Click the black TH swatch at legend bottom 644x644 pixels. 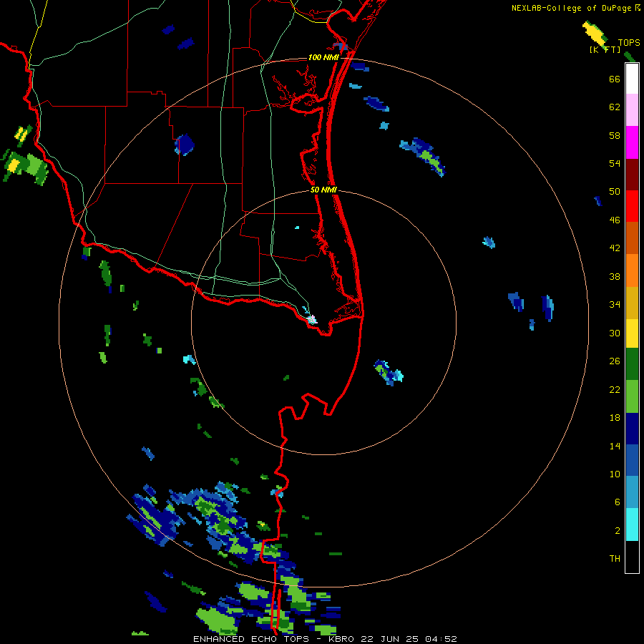(632, 557)
